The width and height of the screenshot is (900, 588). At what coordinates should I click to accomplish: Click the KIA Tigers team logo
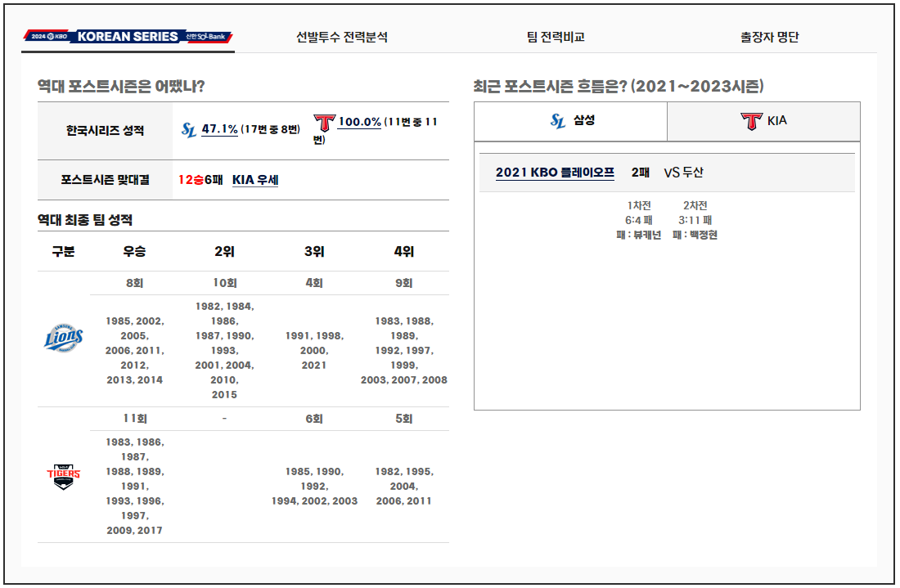coord(63,476)
